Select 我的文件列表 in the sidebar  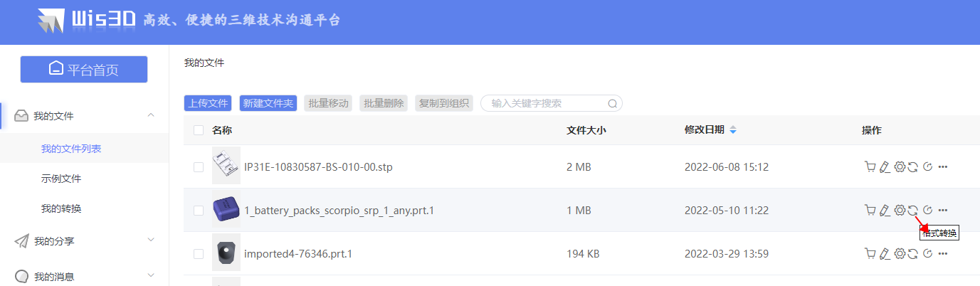[71, 149]
